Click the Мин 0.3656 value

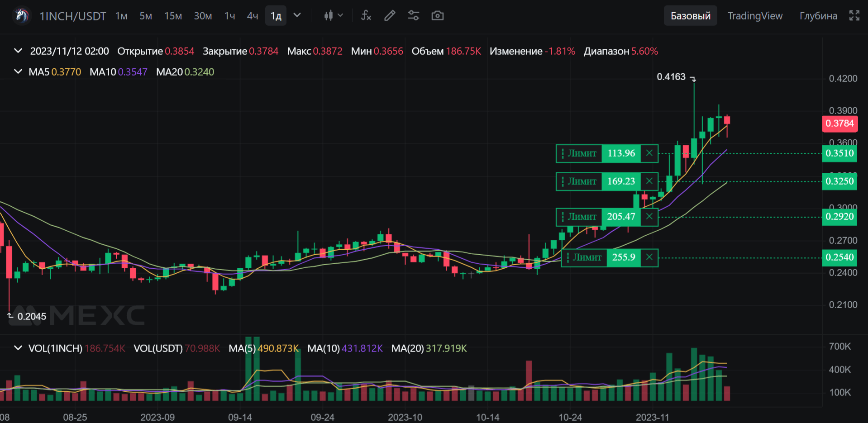[377, 51]
